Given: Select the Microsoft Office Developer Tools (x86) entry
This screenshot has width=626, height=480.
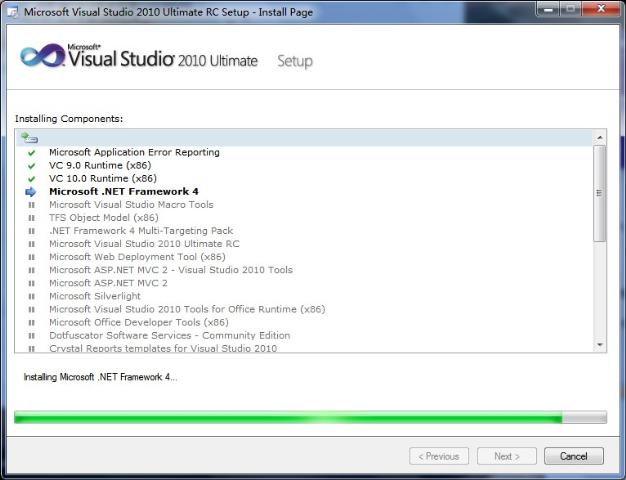Looking at the screenshot, I should pos(139,322).
